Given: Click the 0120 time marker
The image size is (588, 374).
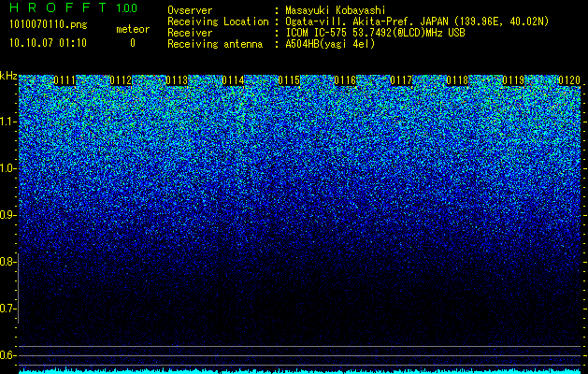Looking at the screenshot, I should pyautogui.click(x=569, y=80).
